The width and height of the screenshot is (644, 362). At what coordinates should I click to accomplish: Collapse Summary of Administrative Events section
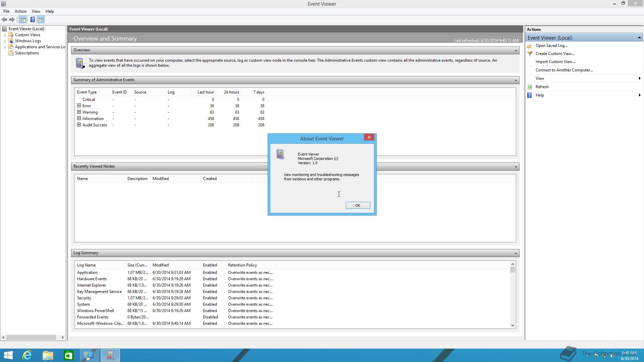tap(516, 80)
